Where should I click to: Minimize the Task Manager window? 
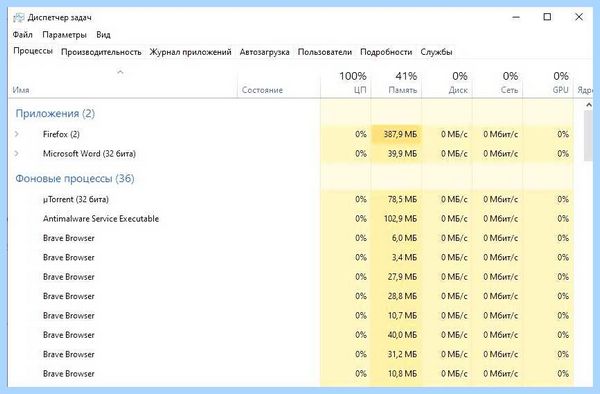click(516, 17)
